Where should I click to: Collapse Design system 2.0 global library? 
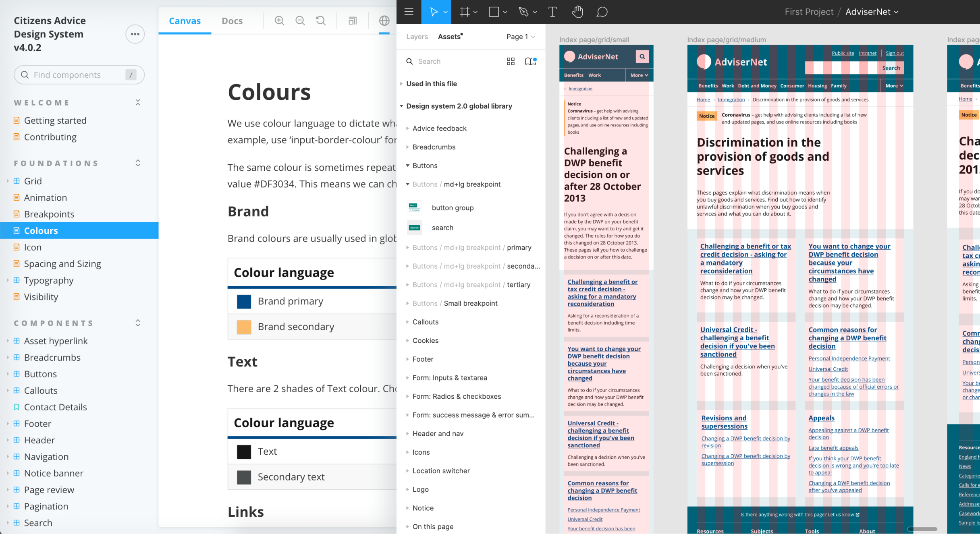(401, 106)
